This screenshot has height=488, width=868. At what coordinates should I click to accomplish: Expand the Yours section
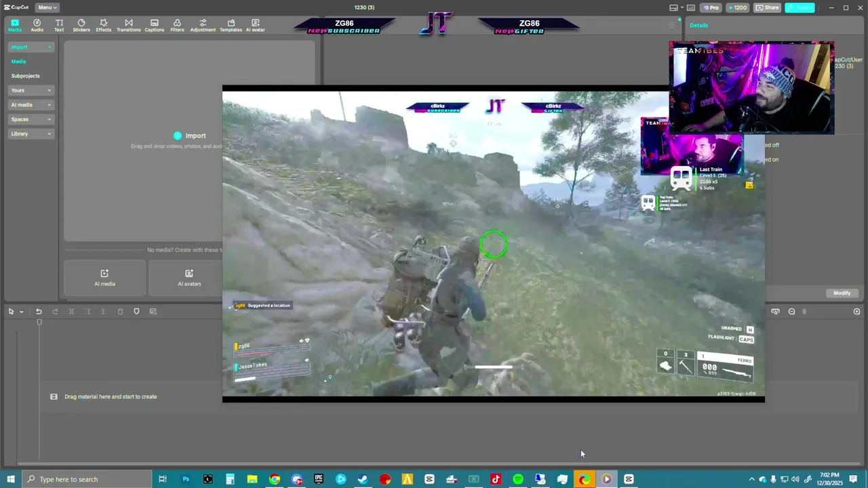[31, 90]
